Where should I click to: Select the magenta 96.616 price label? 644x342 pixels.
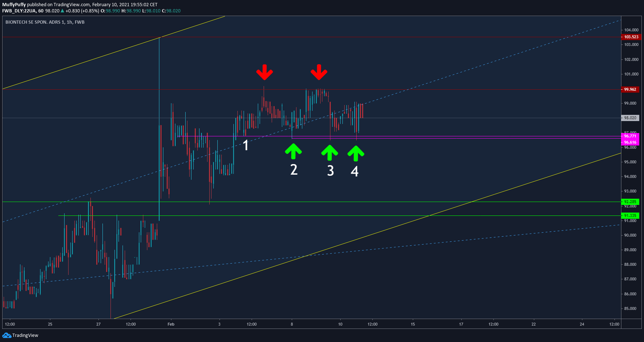coord(630,142)
